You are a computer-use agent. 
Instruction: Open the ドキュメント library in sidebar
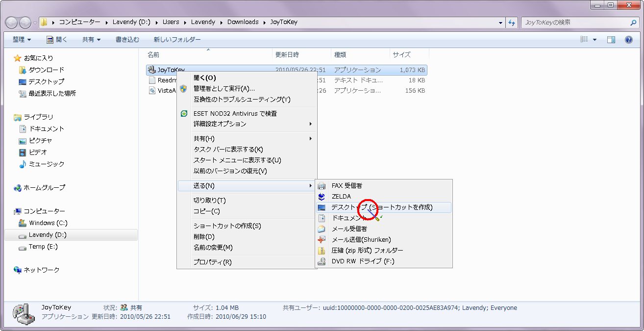point(41,128)
